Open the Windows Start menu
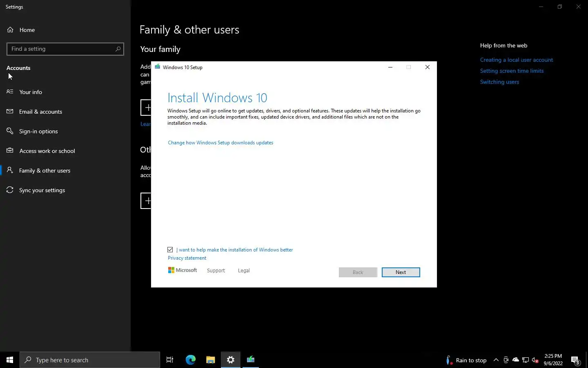588x368 pixels. 10,360
